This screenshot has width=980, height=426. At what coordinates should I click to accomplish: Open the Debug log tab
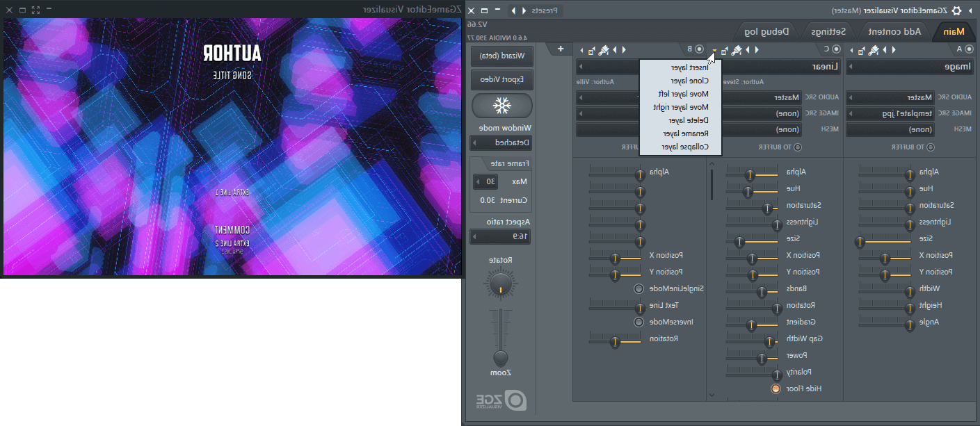click(x=766, y=31)
